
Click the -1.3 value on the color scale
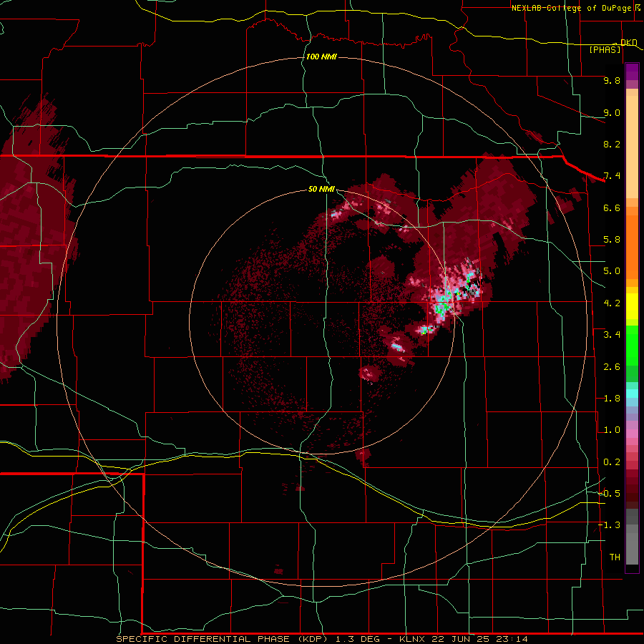pos(609,525)
